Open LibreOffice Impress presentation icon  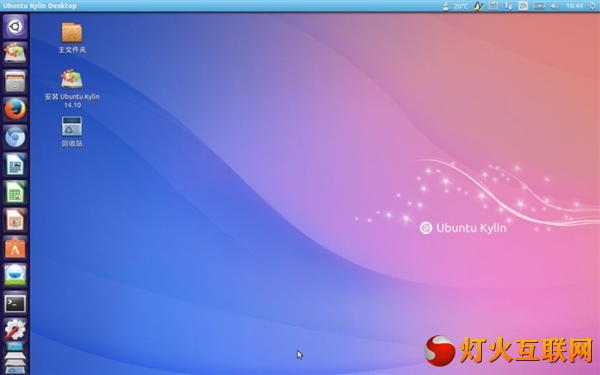click(15, 220)
